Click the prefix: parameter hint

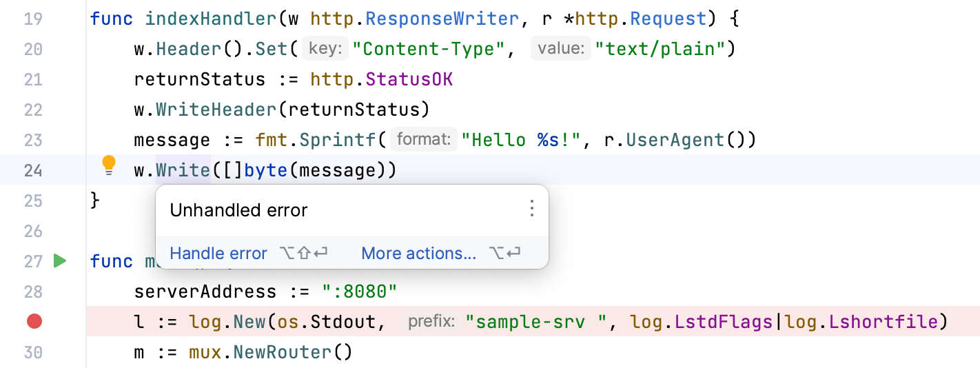431,321
